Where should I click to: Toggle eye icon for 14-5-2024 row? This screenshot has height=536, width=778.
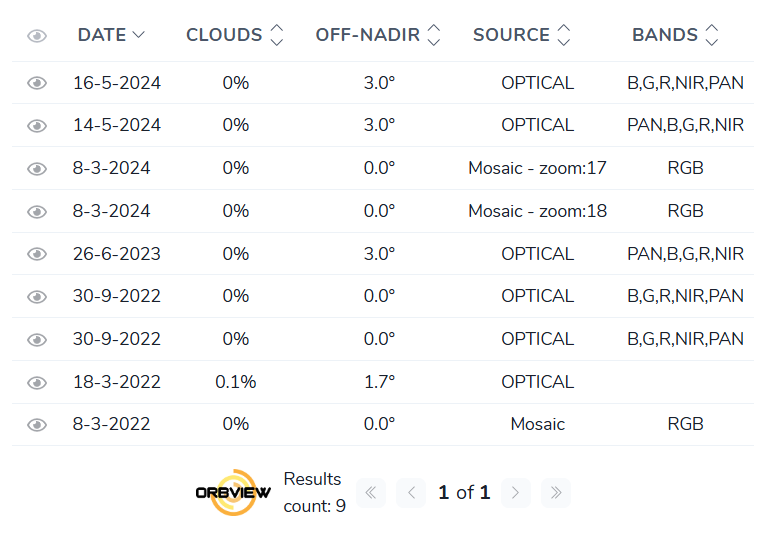tap(37, 126)
